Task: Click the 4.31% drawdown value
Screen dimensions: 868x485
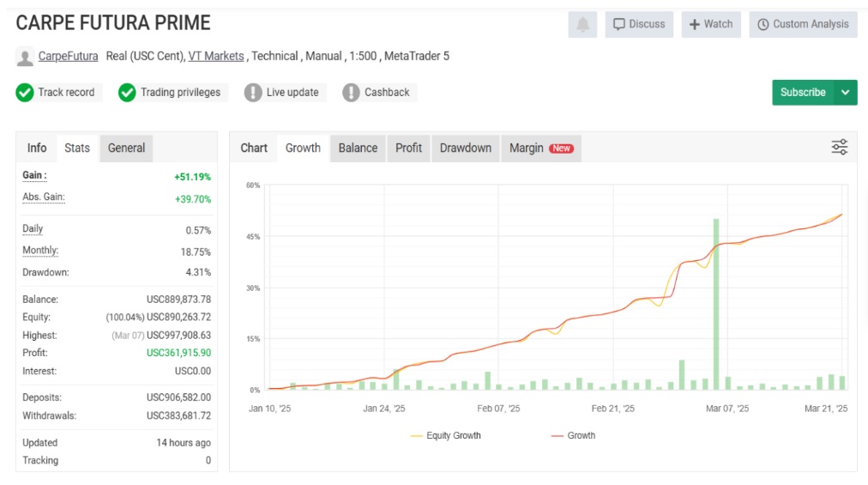Action: (x=198, y=273)
